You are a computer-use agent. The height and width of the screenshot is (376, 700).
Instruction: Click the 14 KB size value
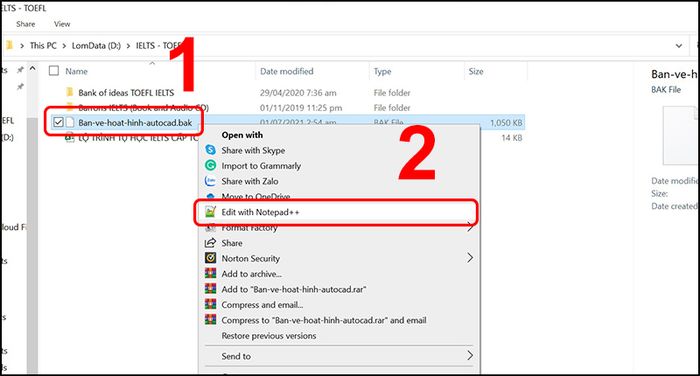512,138
